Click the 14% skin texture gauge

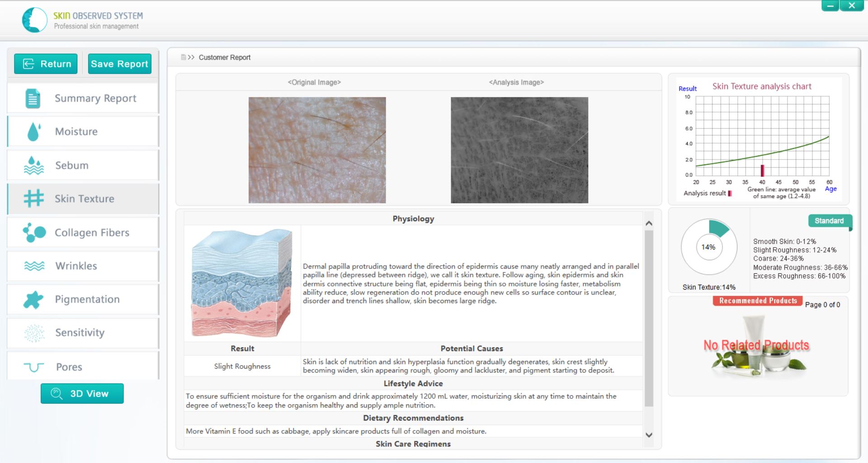[x=708, y=247]
